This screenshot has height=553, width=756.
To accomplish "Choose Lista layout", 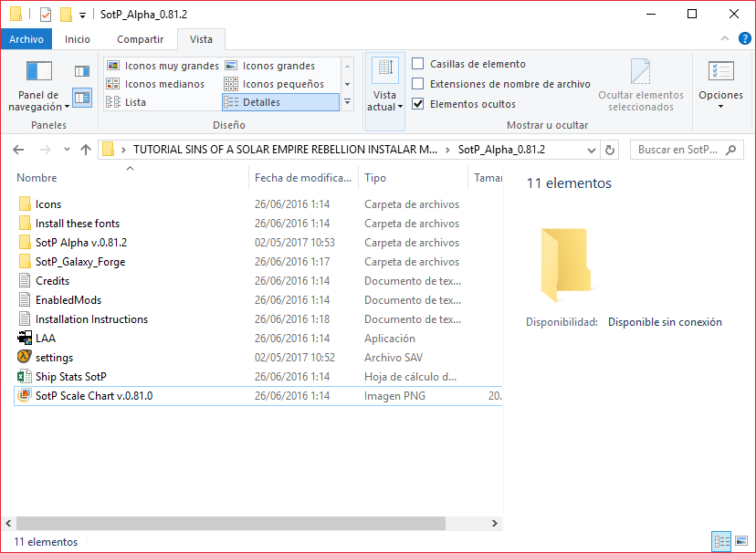I will [x=126, y=102].
